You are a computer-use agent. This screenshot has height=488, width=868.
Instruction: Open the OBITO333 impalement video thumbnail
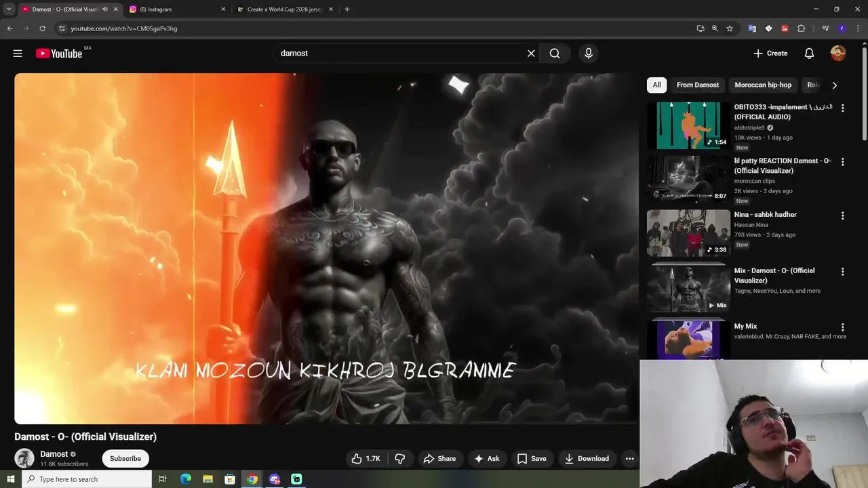[x=688, y=125]
